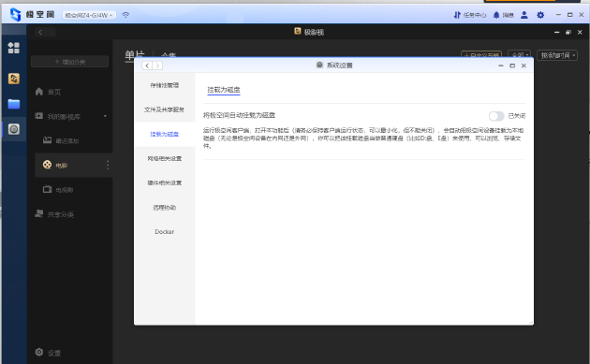Click the Wi-Fi connection status icon
Screen dimensions: 590x364
tap(125, 15)
